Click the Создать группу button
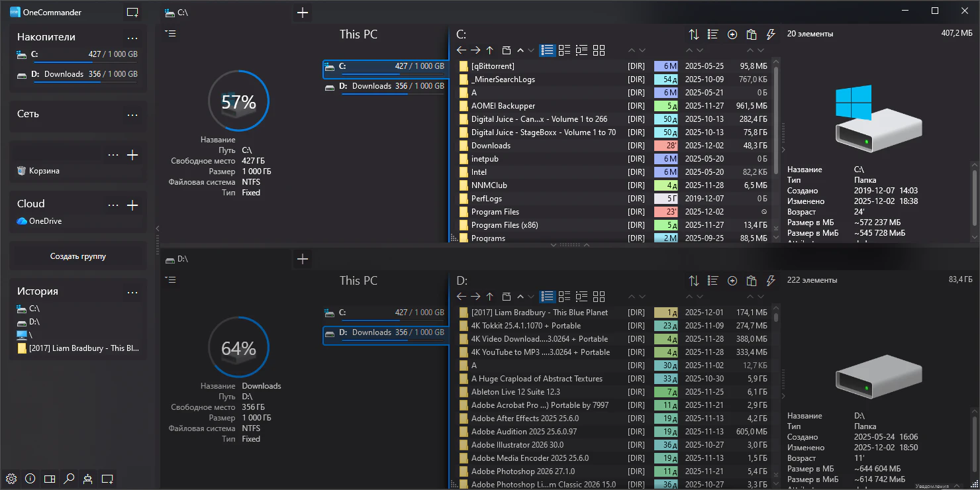Viewport: 980px width, 490px height. (78, 256)
